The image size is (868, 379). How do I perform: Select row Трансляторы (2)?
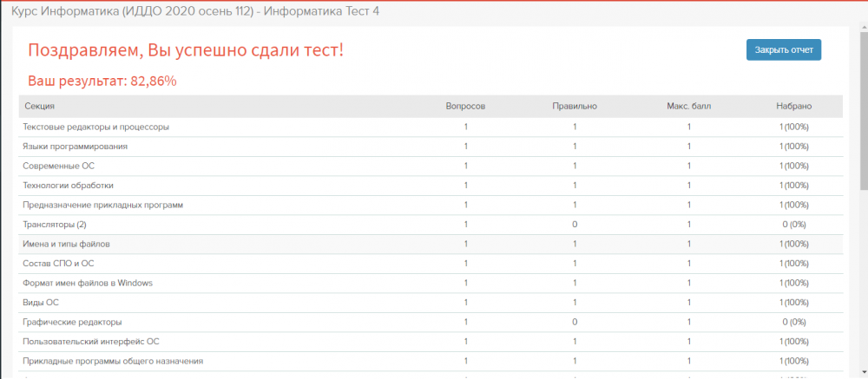click(431, 225)
